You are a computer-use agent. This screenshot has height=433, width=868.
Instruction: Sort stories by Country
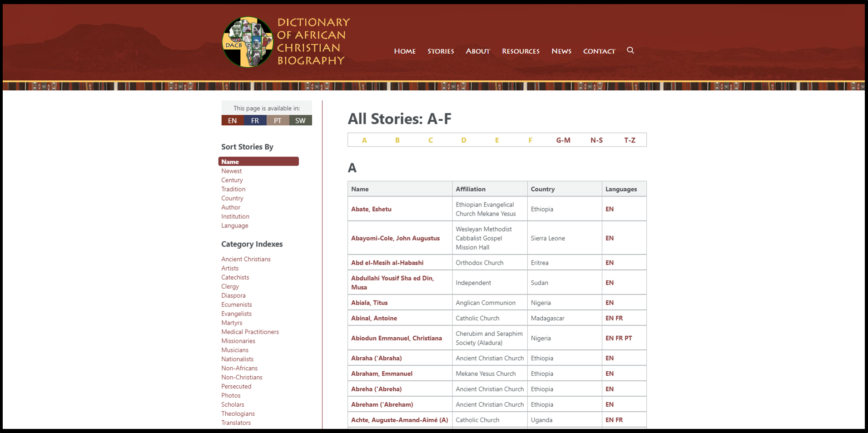232,198
